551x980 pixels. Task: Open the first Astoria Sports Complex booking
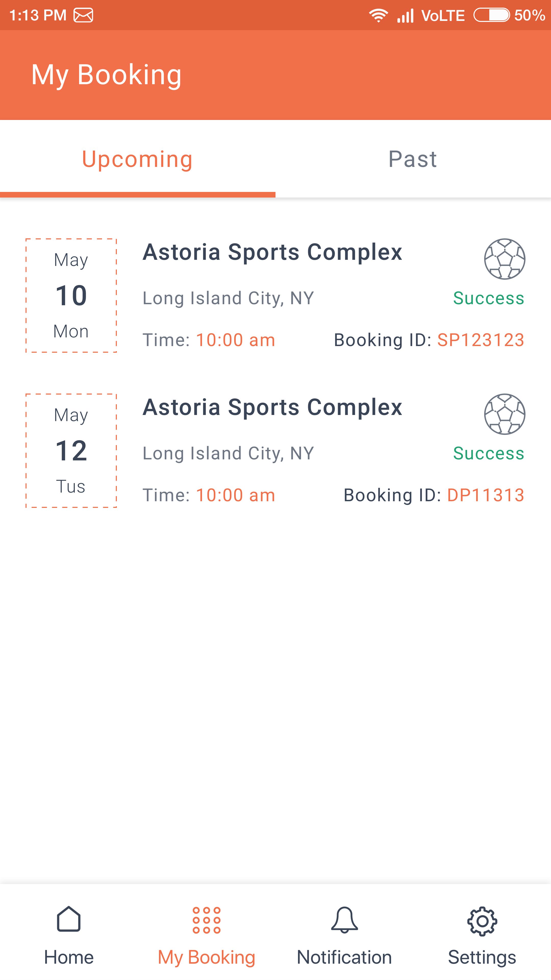point(272,252)
